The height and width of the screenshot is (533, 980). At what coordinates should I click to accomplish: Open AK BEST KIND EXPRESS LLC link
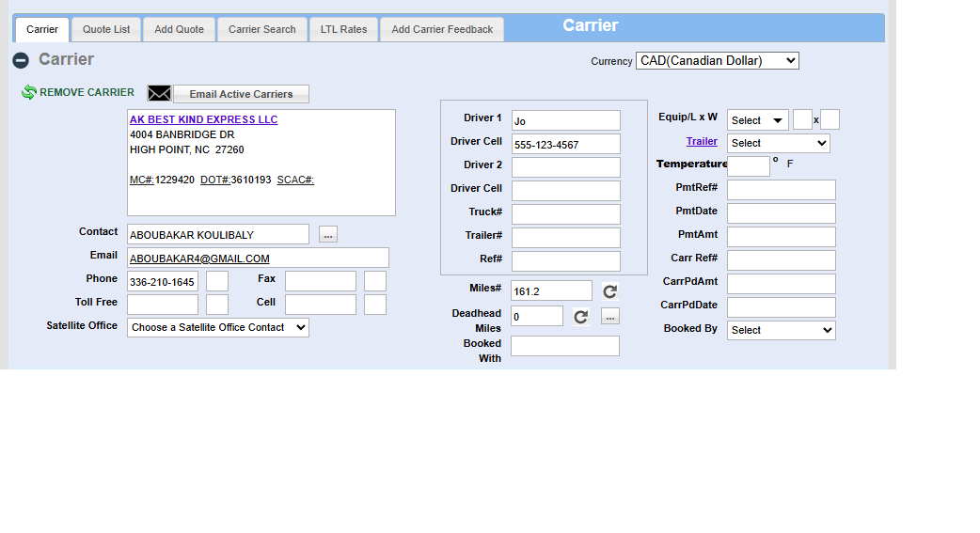pyautogui.click(x=203, y=120)
